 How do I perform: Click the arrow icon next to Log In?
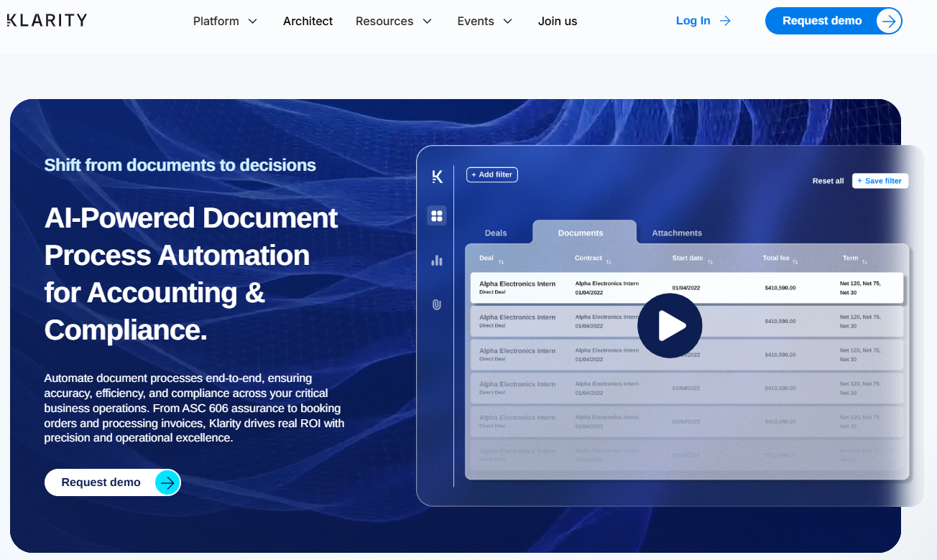pos(725,21)
